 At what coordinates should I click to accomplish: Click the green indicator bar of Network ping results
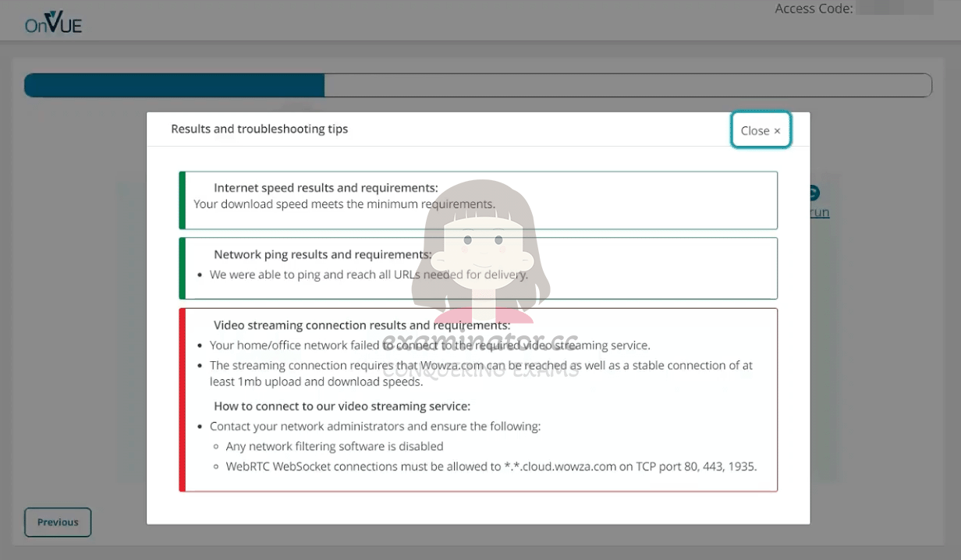click(182, 268)
